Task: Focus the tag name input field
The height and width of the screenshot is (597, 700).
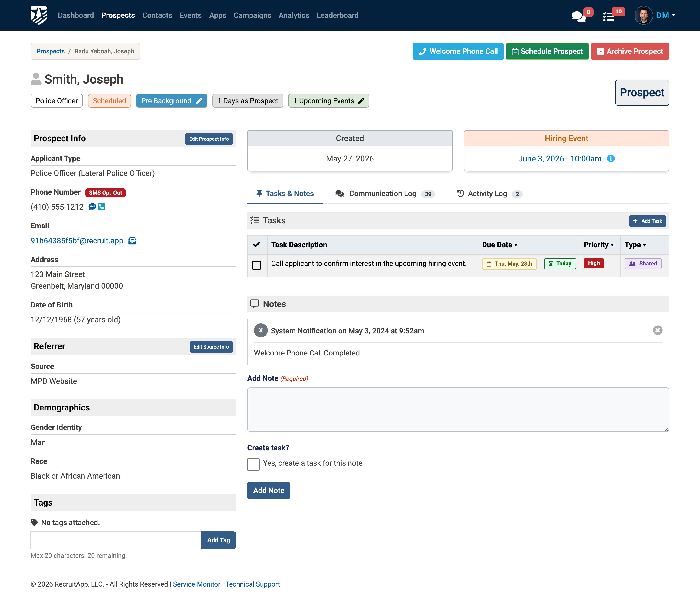Action: coord(116,540)
